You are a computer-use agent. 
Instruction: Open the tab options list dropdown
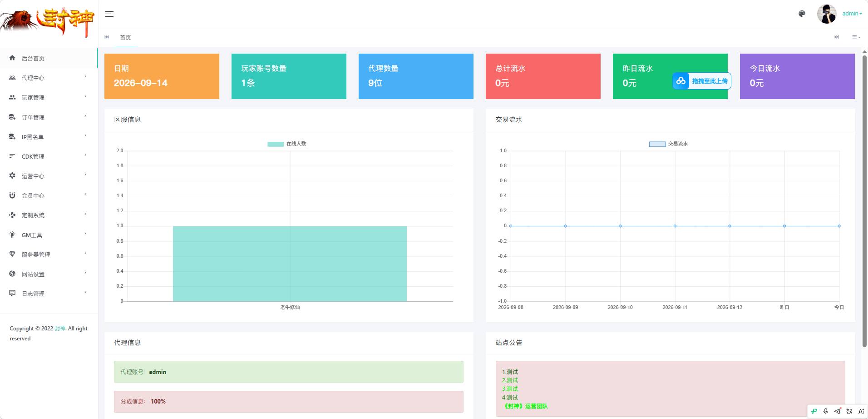click(856, 37)
